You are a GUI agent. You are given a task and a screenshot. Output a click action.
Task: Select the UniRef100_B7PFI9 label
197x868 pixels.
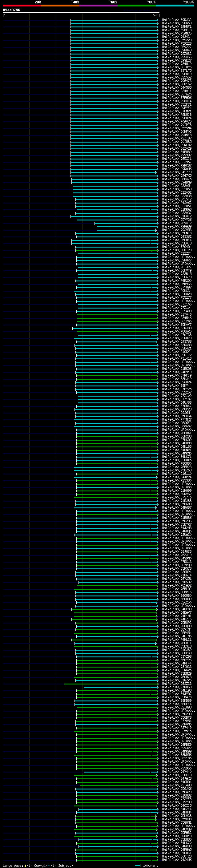[x=177, y=375]
